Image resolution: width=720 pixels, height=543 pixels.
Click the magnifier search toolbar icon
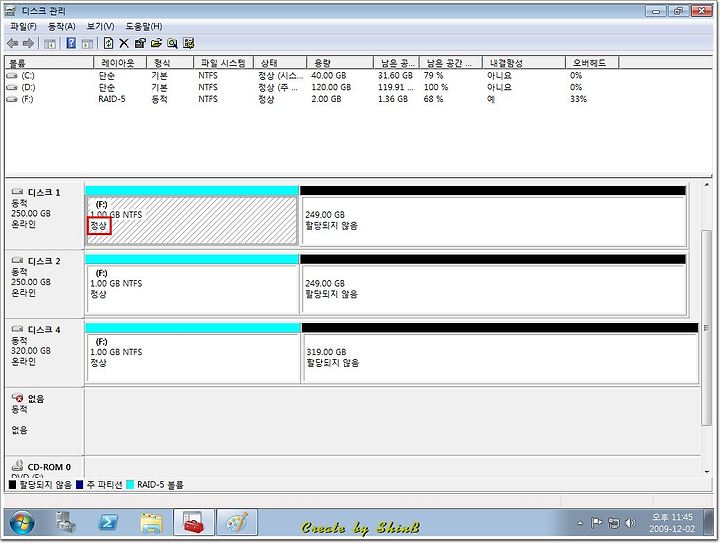172,43
